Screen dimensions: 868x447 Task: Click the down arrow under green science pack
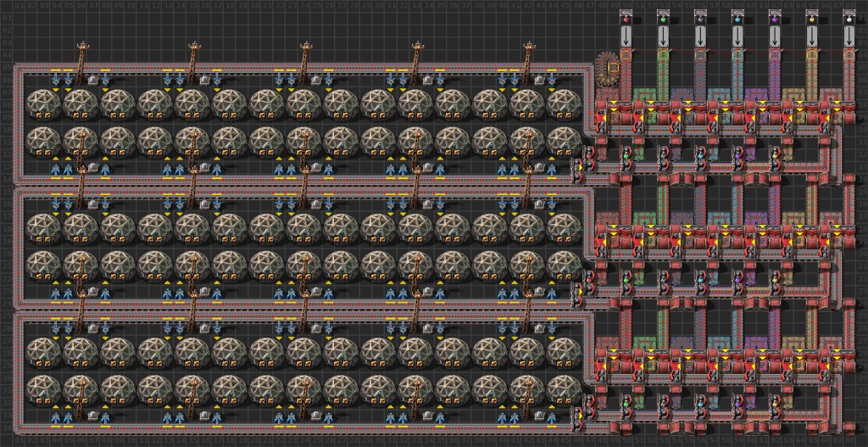[x=663, y=37]
